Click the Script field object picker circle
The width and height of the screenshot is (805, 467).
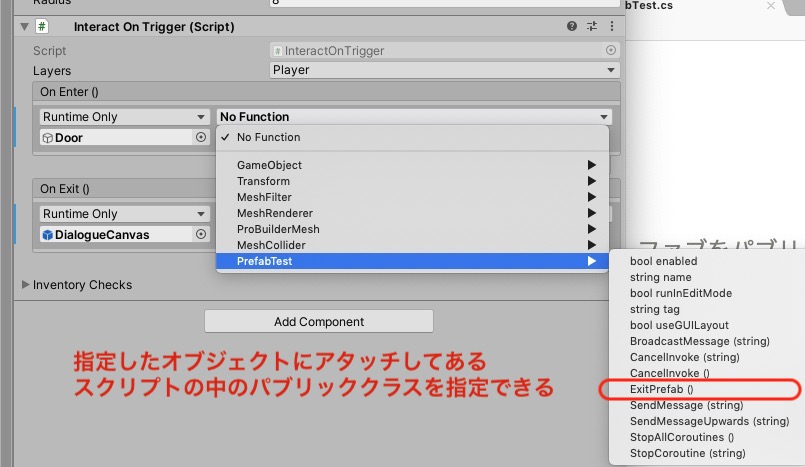tap(611, 50)
